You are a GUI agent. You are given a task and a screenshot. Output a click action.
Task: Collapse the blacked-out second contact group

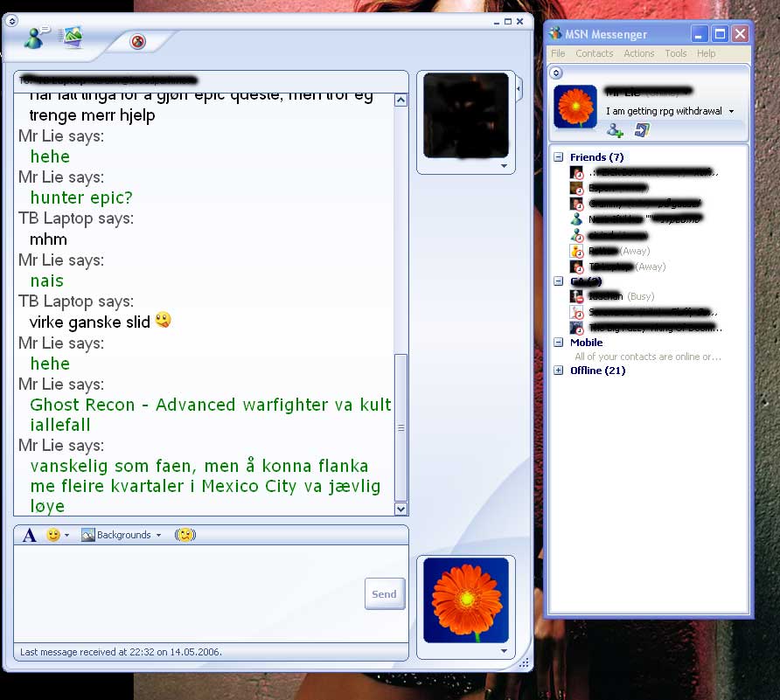coord(559,281)
